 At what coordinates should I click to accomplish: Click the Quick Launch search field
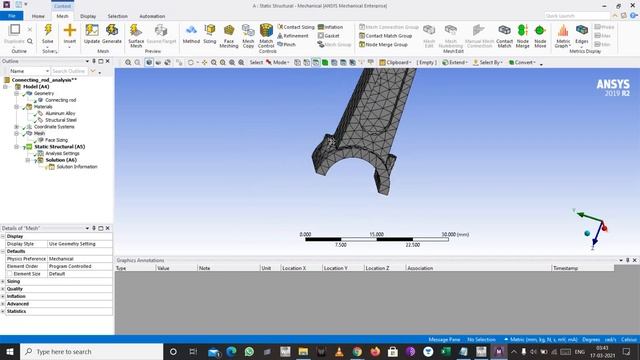point(577,16)
